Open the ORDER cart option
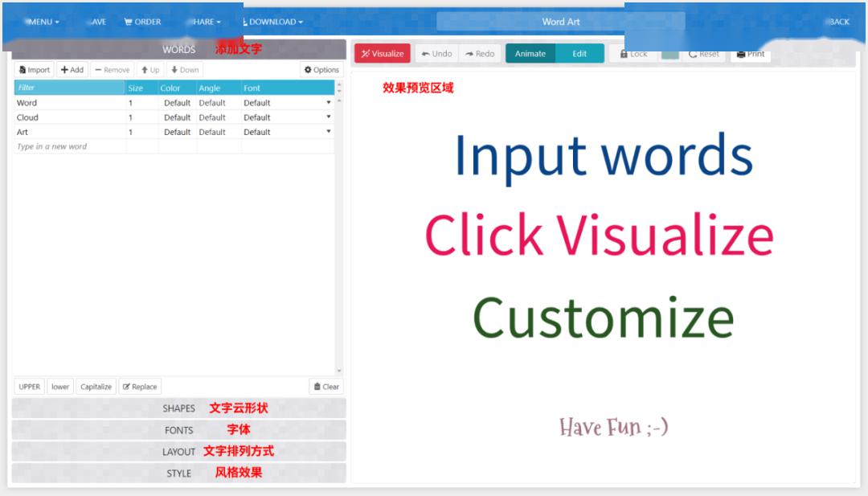 [143, 22]
